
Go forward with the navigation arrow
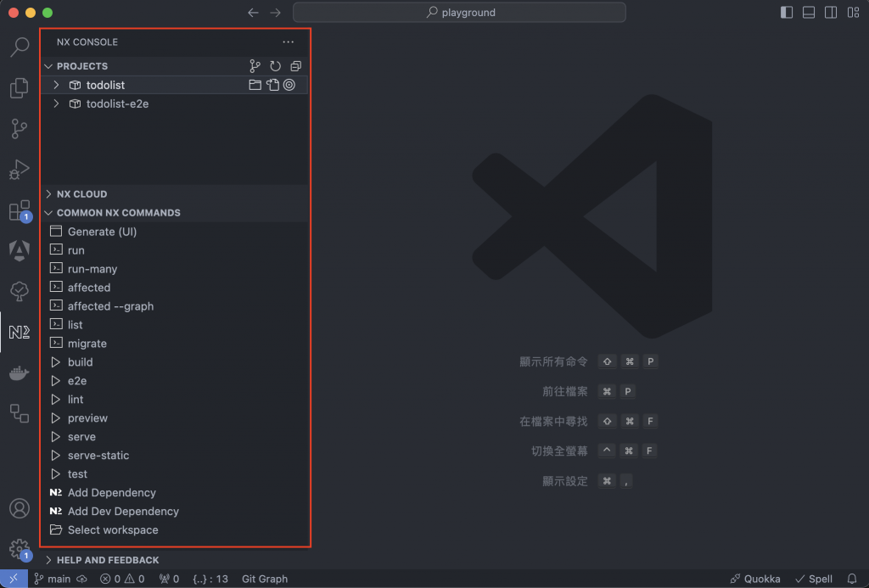(x=276, y=12)
